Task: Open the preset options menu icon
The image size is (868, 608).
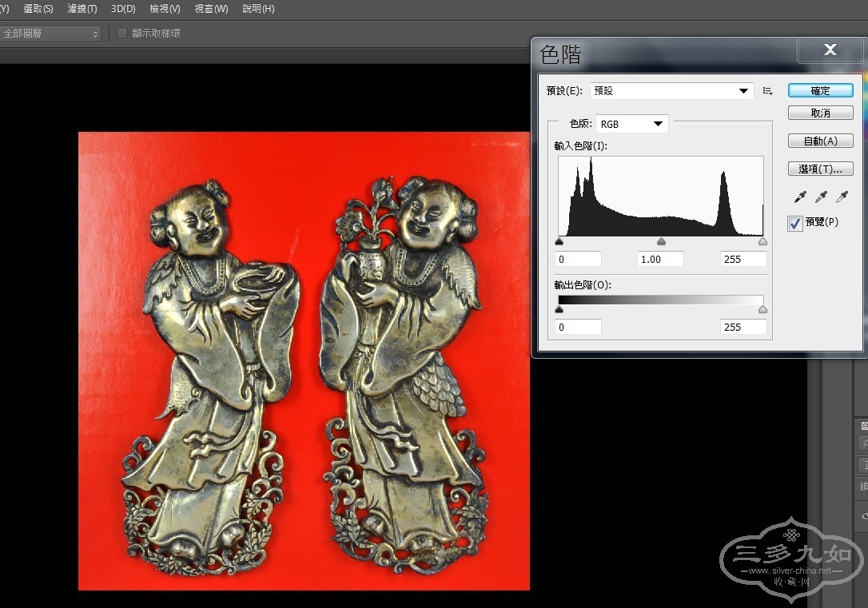Action: pos(767,91)
